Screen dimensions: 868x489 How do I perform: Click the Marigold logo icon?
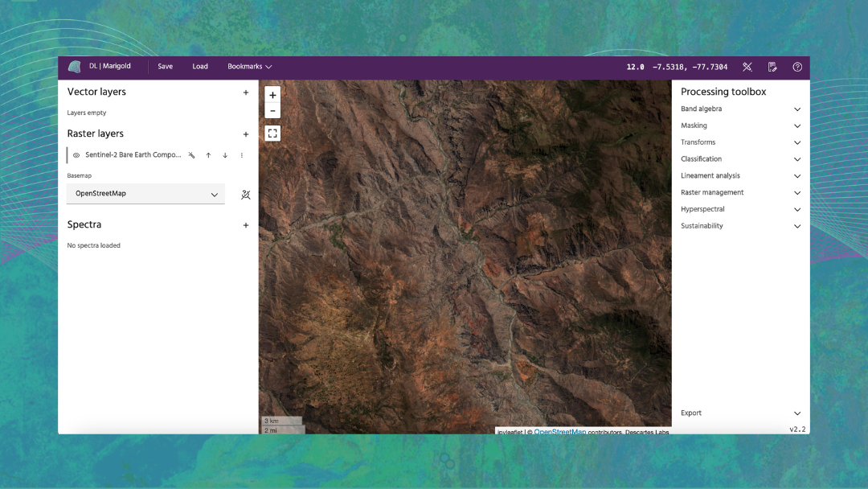pos(74,67)
